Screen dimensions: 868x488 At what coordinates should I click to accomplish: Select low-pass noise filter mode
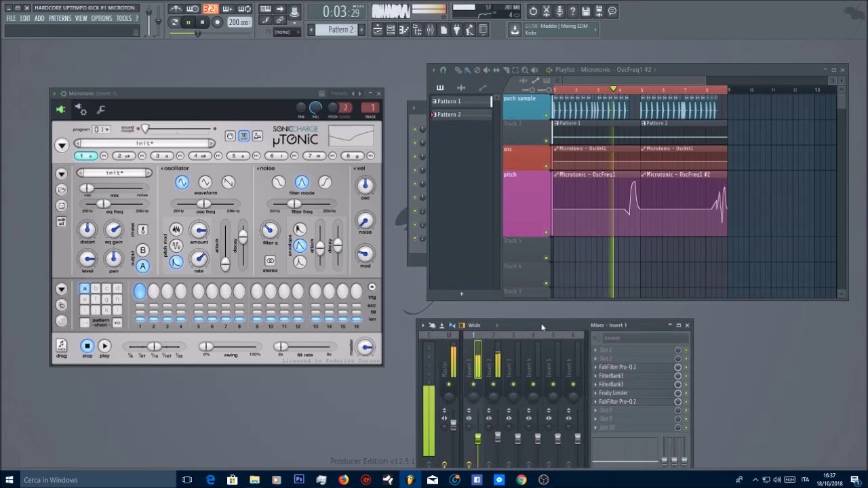coord(278,182)
